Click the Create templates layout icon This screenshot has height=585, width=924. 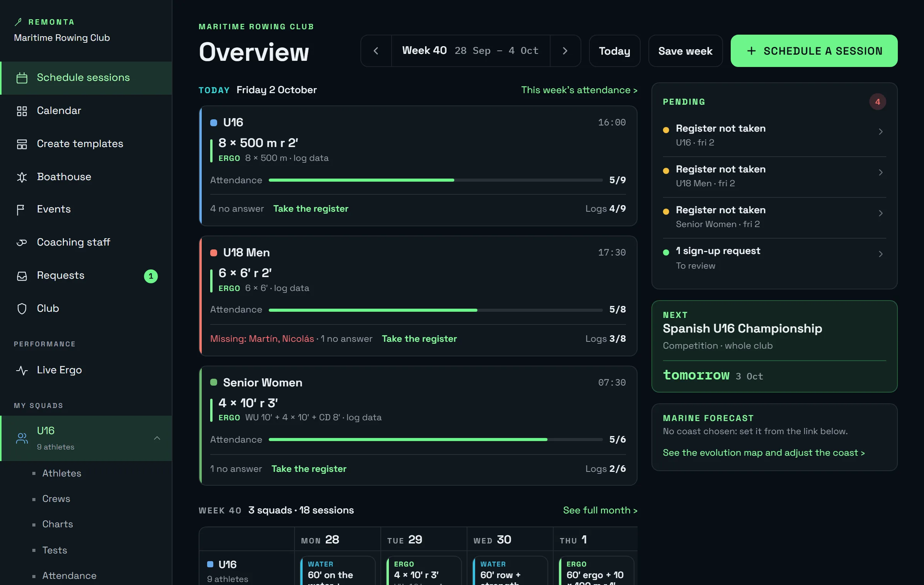pos(22,144)
